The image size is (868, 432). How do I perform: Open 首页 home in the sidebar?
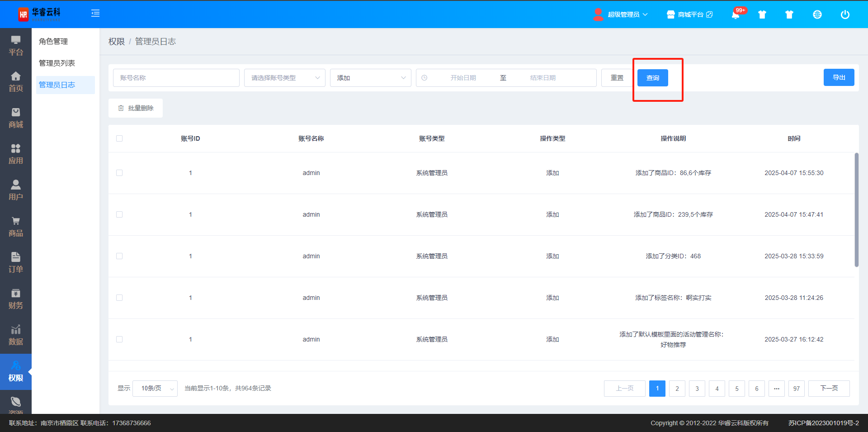16,82
